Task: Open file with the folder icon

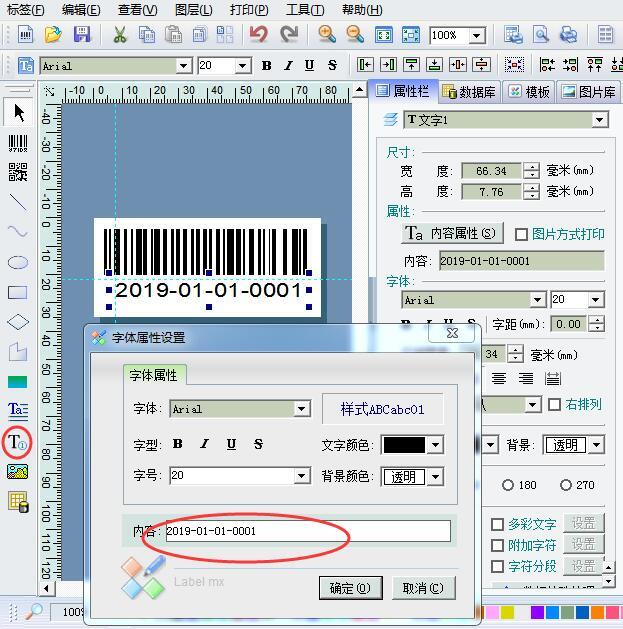Action: tap(53, 35)
